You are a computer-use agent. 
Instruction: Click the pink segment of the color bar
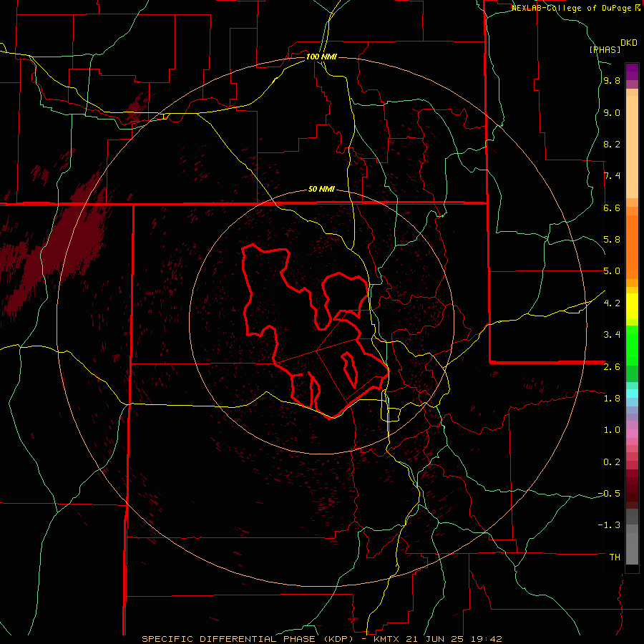pyautogui.click(x=632, y=434)
